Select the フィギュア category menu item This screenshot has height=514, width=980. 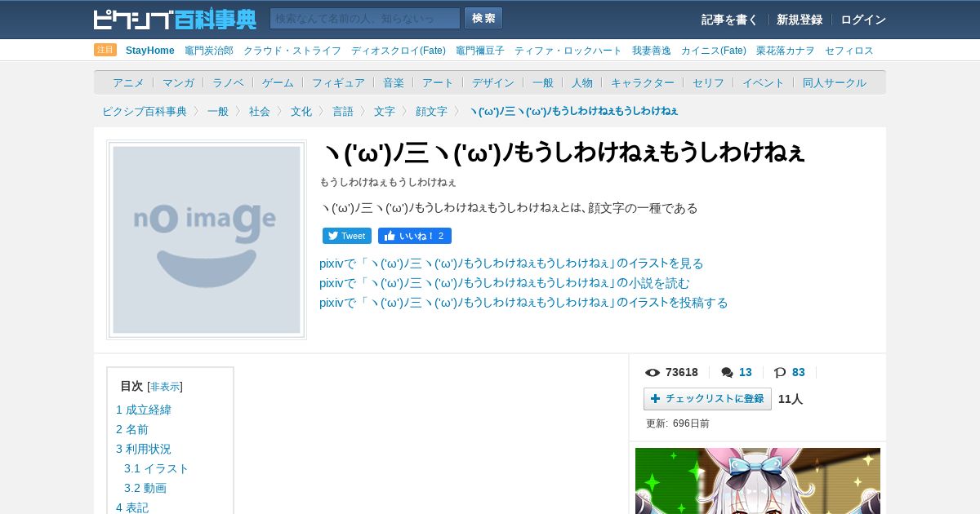338,82
